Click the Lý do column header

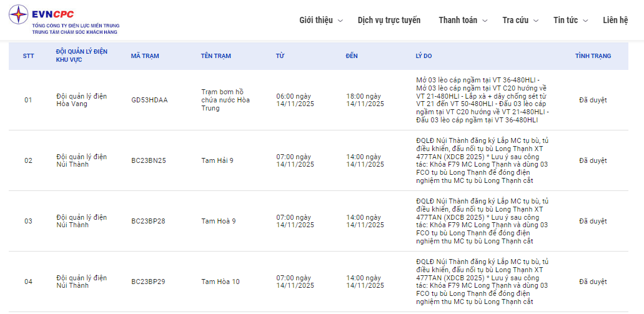pos(424,56)
